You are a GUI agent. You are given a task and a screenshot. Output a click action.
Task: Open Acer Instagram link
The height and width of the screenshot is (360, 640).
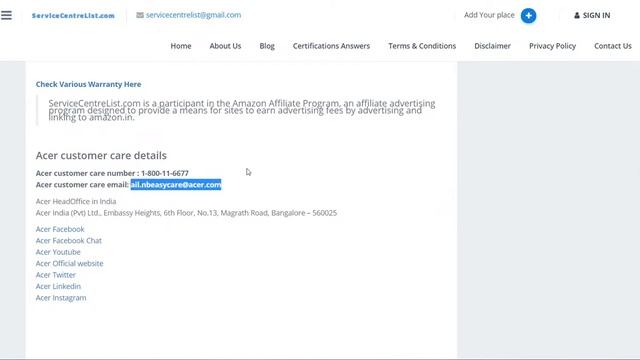coord(61,298)
